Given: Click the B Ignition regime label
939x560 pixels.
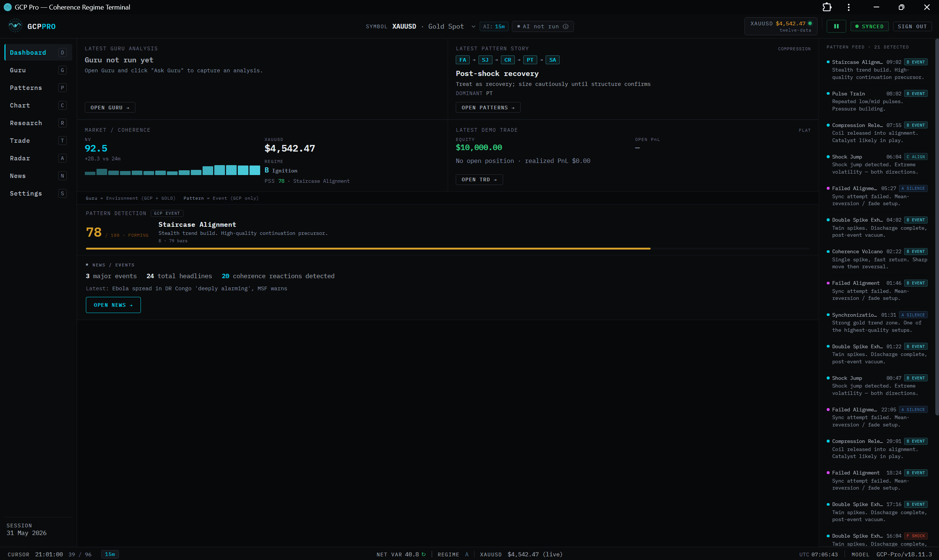Looking at the screenshot, I should coord(281,171).
